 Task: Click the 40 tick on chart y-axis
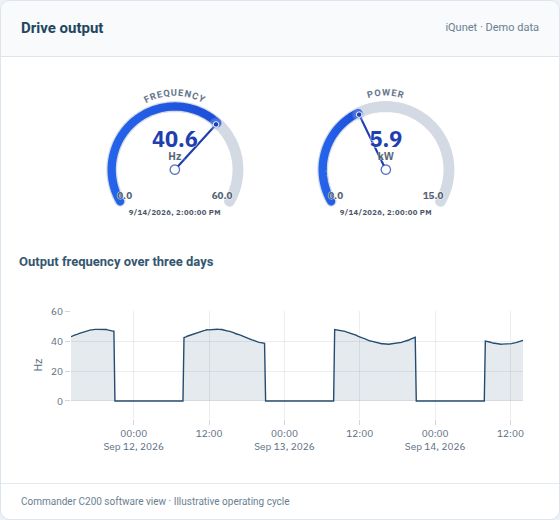point(57,341)
